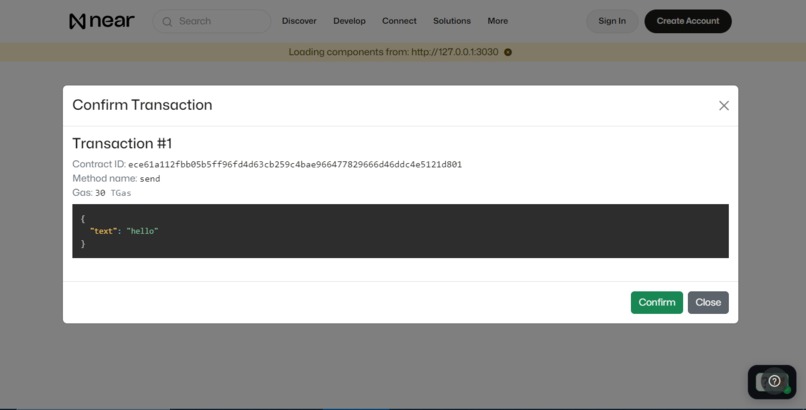Click the method name 'send'
Screen dimensions: 806x410
pos(150,179)
